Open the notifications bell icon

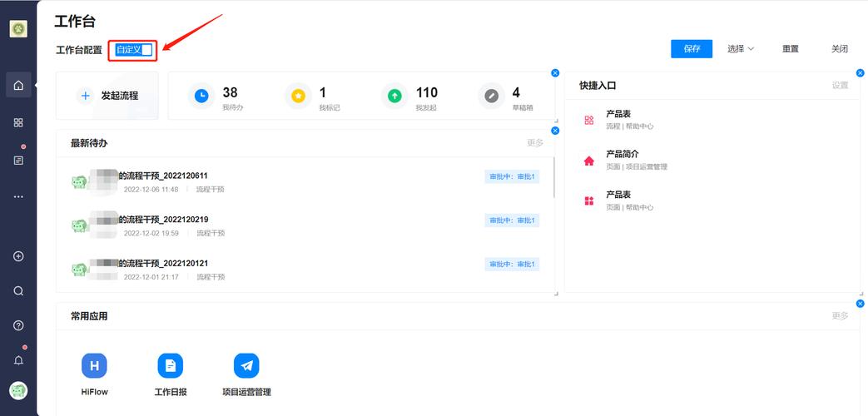(18, 360)
